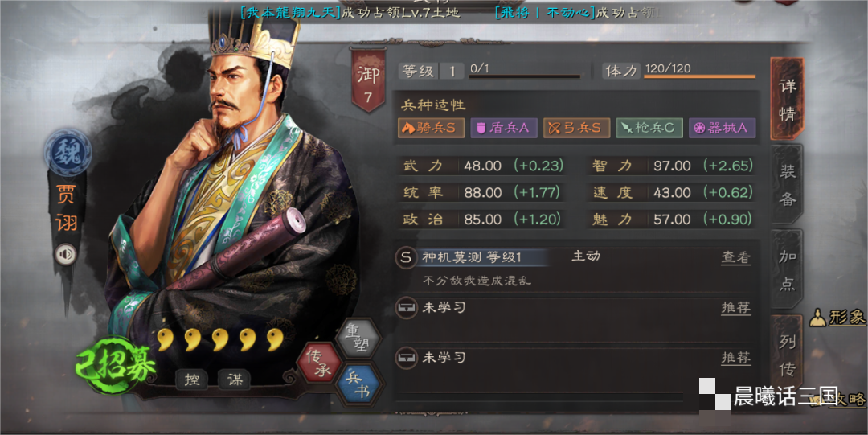The height and width of the screenshot is (435, 868).
Task: Open the 形象 appearance icon
Action: coord(817,318)
